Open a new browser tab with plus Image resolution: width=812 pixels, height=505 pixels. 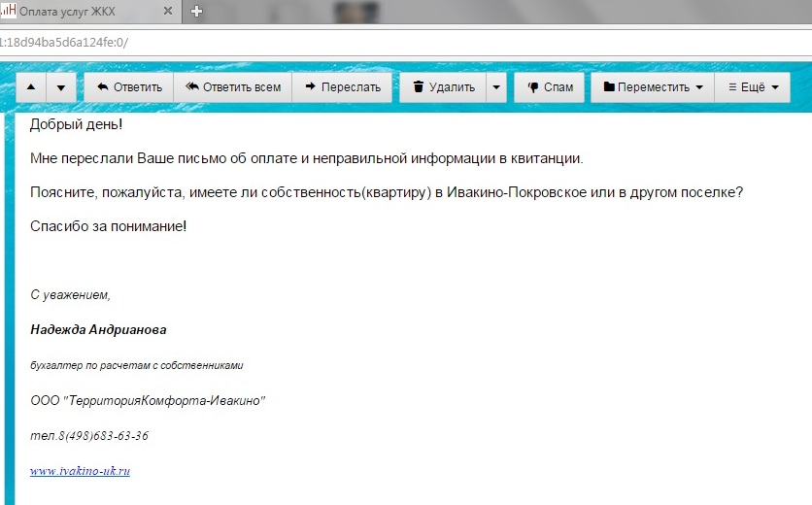(196, 11)
